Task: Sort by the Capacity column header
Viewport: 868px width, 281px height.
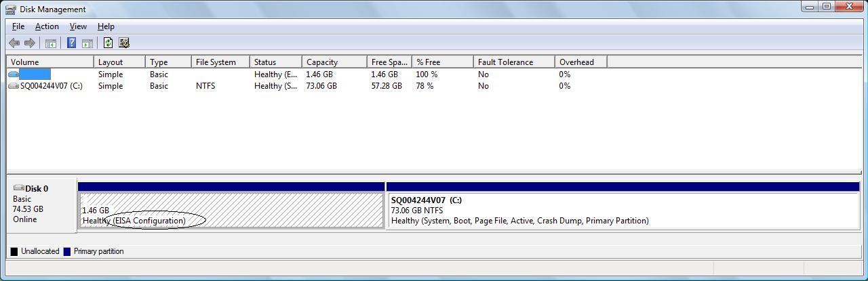Action: 334,62
